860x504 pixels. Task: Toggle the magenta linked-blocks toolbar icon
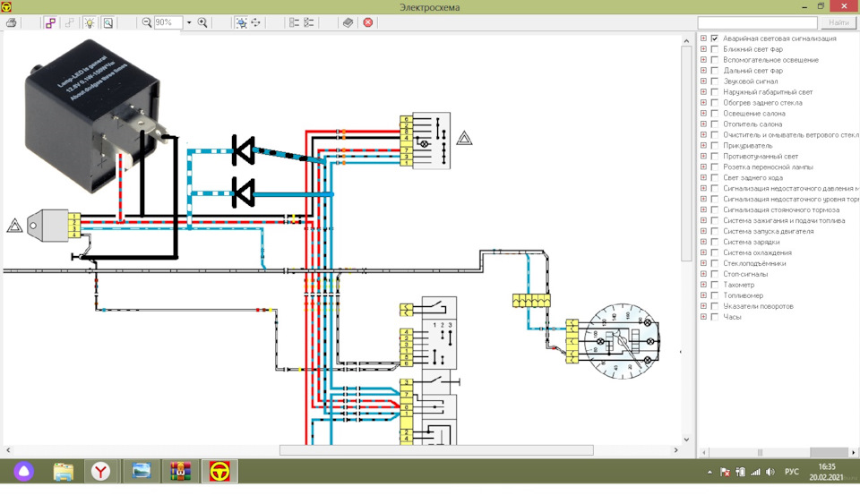click(x=50, y=22)
